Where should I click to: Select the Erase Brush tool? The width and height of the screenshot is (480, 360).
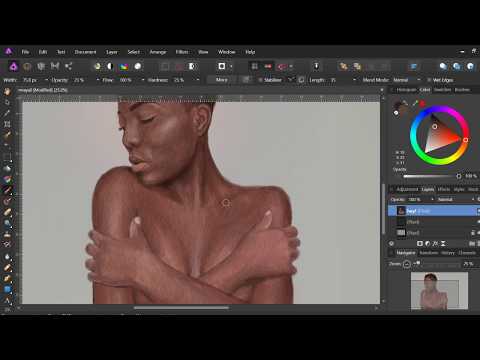pos(7,212)
